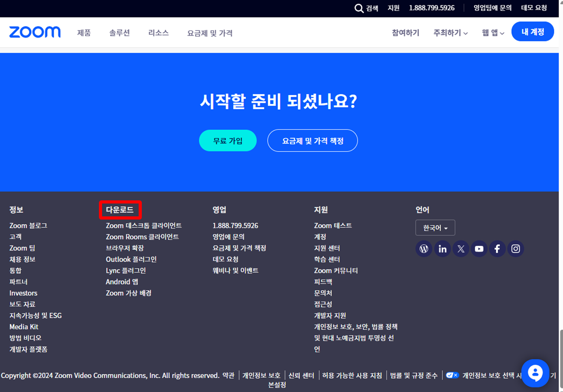The height and width of the screenshot is (392, 563).
Task: Open the X (Twitter) social icon
Action: (461, 249)
